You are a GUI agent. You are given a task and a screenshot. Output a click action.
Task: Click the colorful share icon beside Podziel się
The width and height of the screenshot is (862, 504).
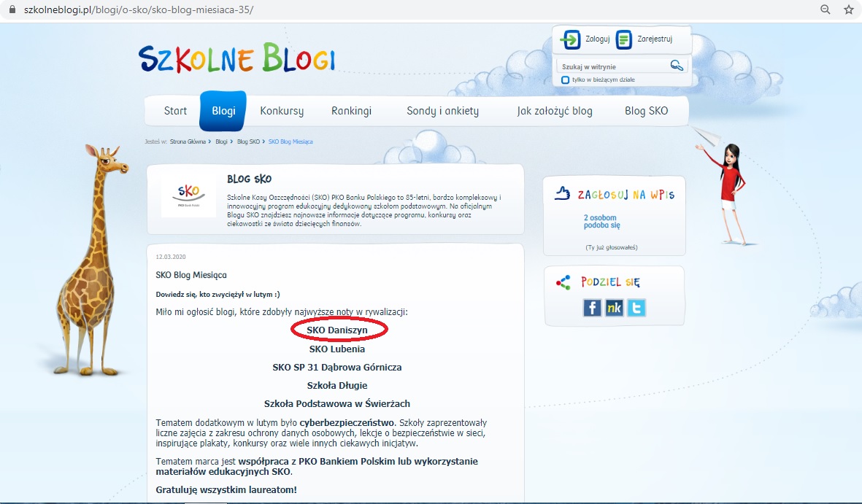tap(563, 282)
